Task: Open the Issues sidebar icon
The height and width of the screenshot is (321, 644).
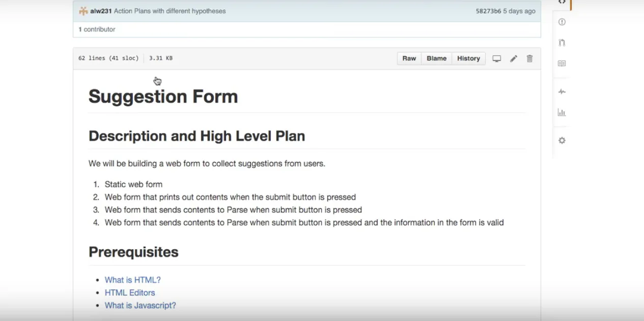Action: click(x=562, y=22)
